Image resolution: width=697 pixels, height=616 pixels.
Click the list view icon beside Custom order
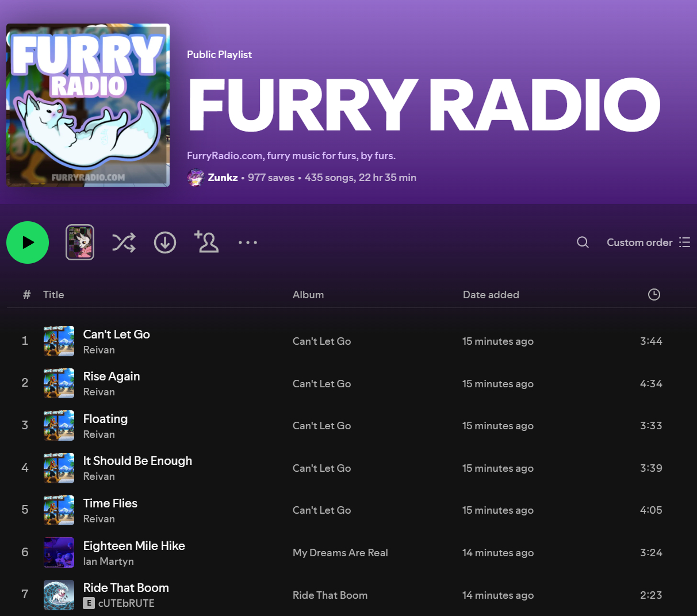684,242
